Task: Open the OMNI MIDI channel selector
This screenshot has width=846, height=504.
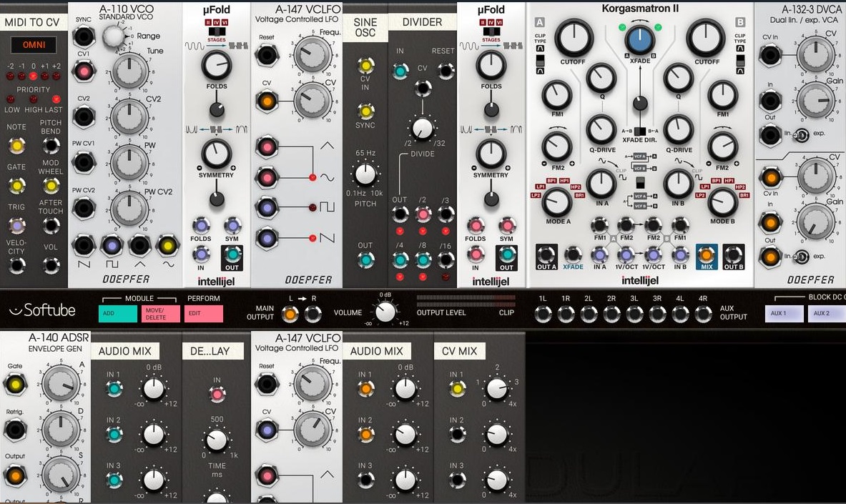Action: pos(34,45)
